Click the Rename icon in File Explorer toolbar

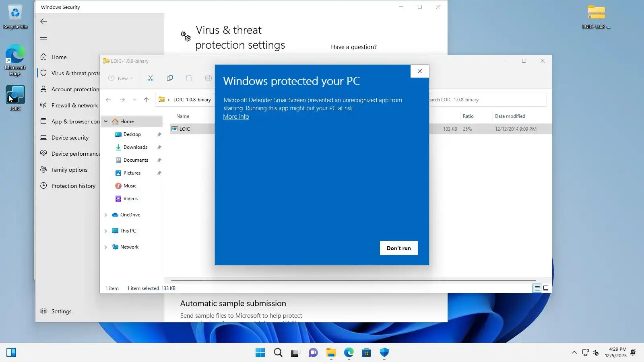coord(208,78)
